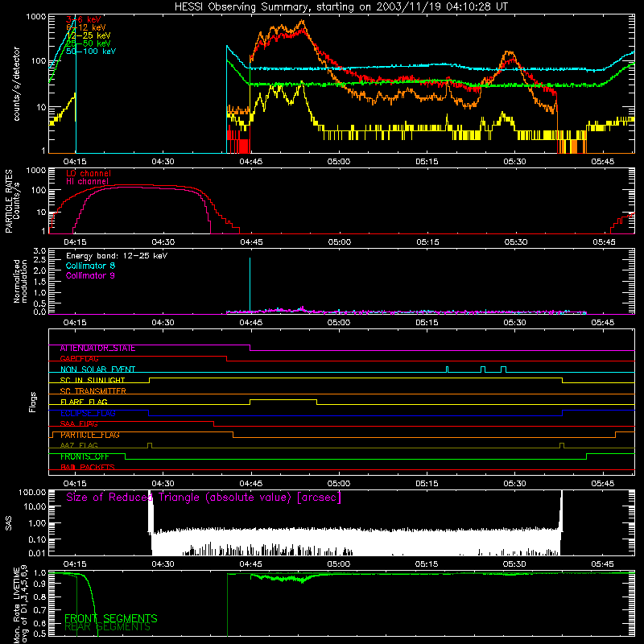Select the Collimator 8 legend label
644x644 pixels.
(90, 266)
